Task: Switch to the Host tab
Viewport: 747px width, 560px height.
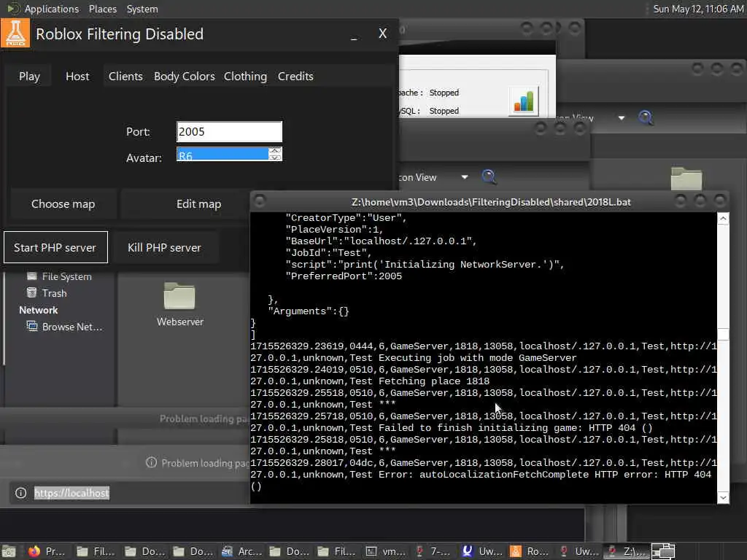Action: pyautogui.click(x=77, y=76)
